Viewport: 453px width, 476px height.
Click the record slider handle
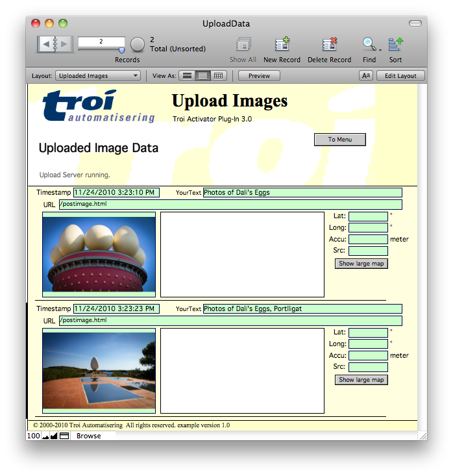click(x=121, y=51)
